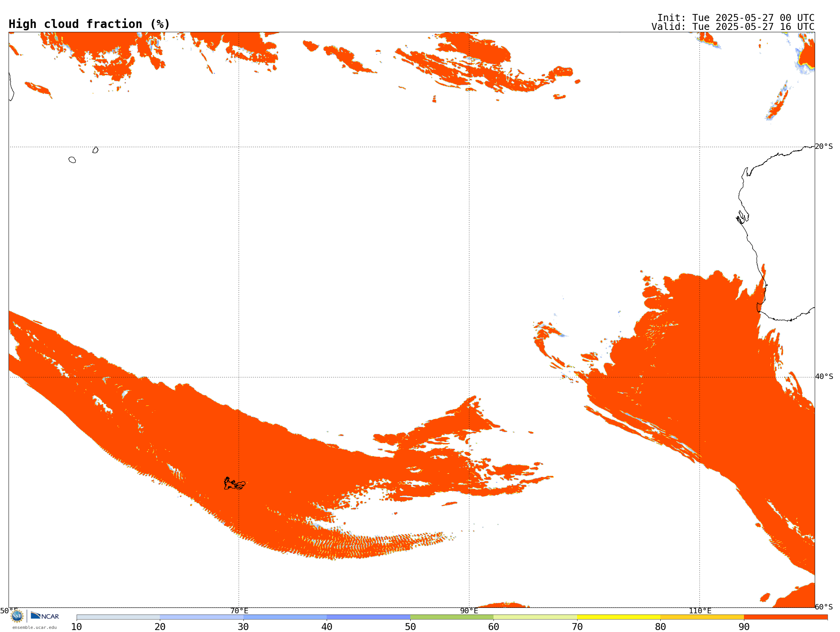Click the 50-60 green colorbar segment
Image resolution: width=840 pixels, height=632 pixels.
pyautogui.click(x=452, y=617)
